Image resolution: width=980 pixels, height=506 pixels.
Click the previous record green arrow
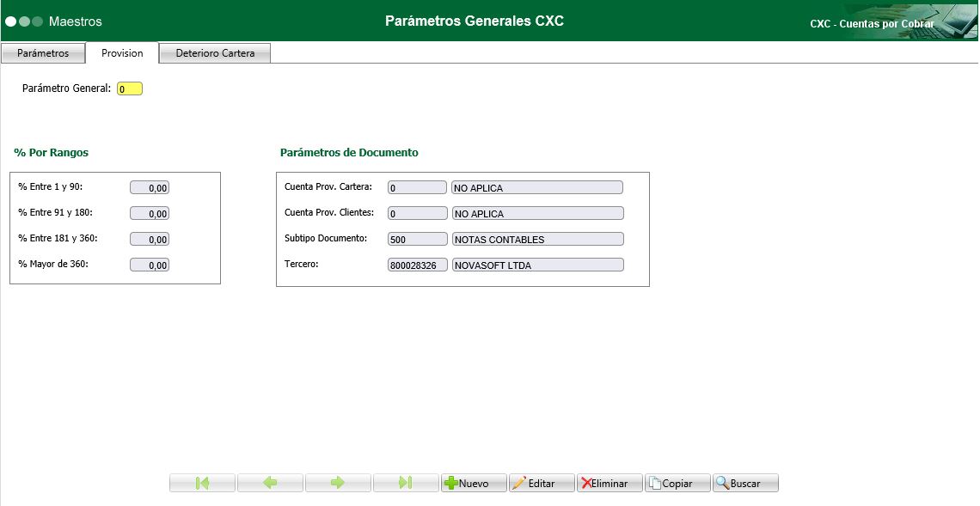tap(270, 482)
